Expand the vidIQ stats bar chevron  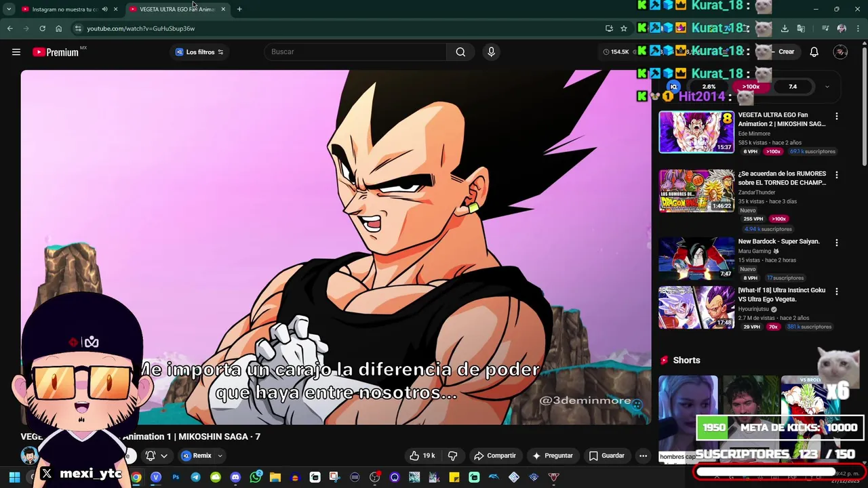pyautogui.click(x=827, y=87)
